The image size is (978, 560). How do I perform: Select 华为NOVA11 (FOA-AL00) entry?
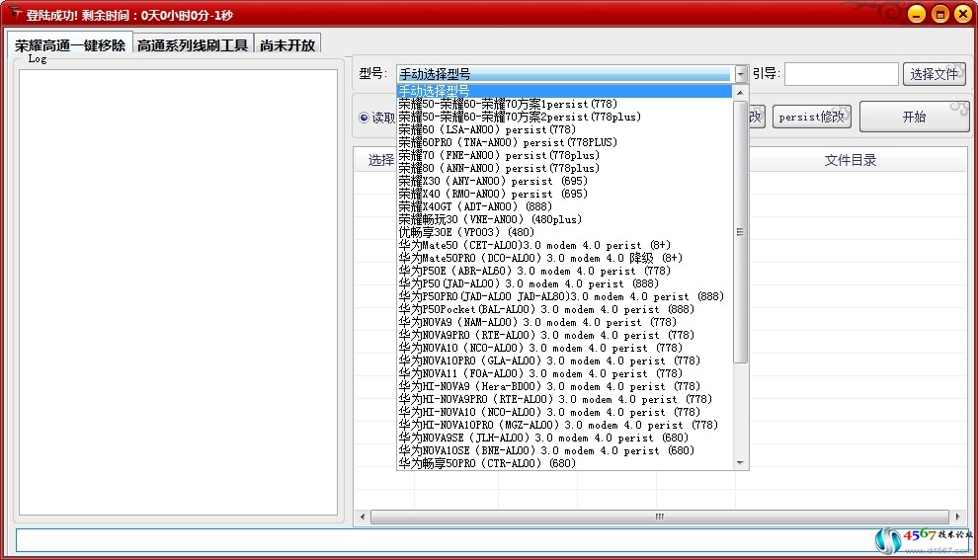[x=564, y=373]
